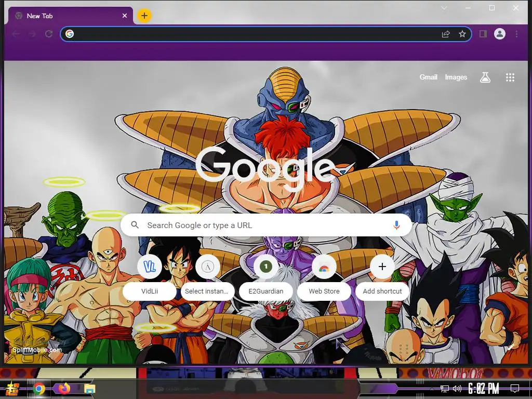This screenshot has height=399, width=532.
Task: Start voice search with the microphone
Action: [396, 225]
